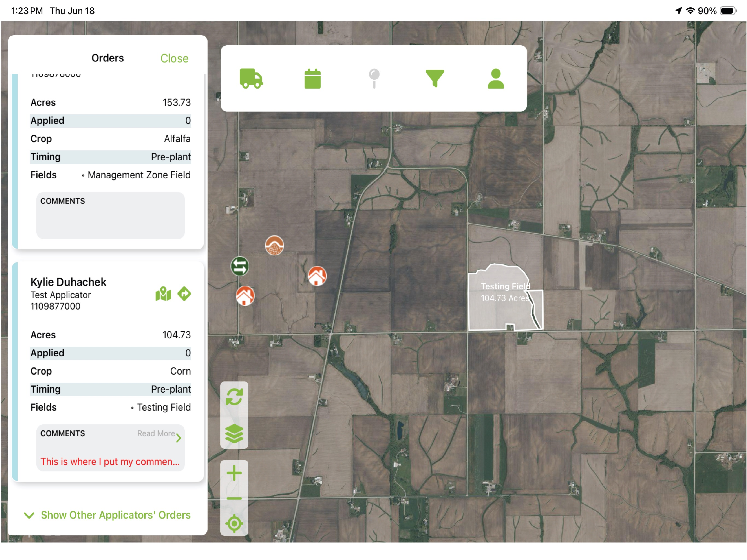Click the Crop Alfalfa row

click(110, 139)
